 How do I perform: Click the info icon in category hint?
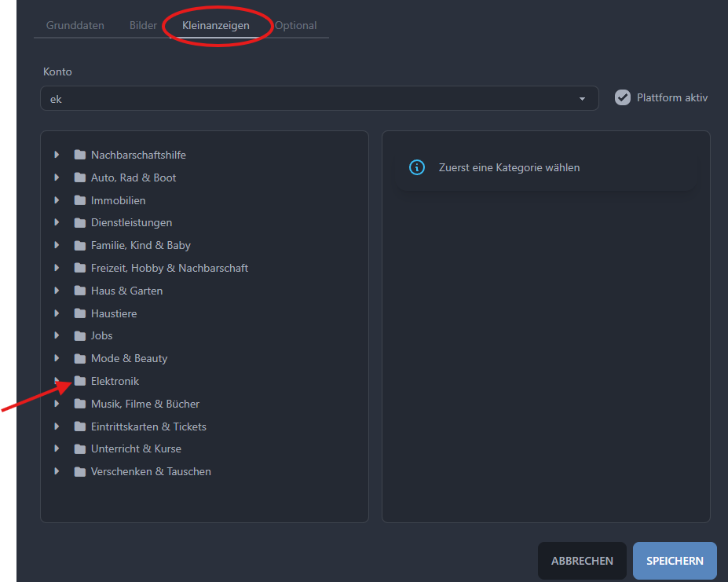(x=417, y=167)
